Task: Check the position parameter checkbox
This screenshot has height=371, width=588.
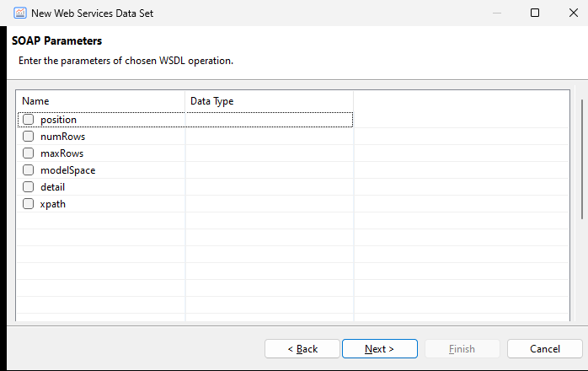Action: [x=28, y=120]
